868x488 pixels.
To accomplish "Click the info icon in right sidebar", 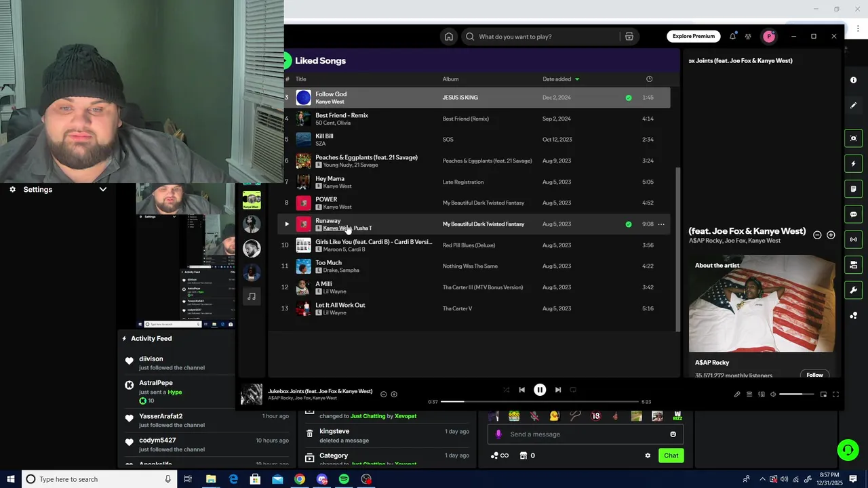I will tap(854, 80).
